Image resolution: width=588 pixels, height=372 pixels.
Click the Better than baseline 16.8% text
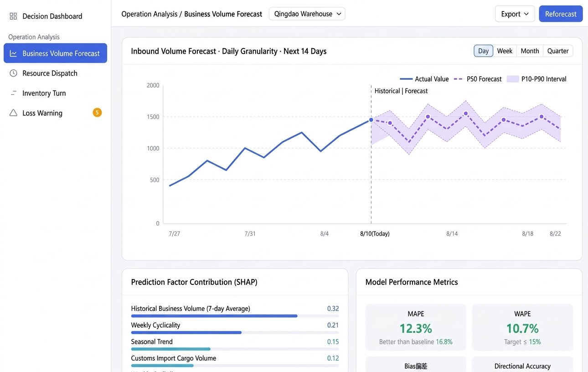click(416, 342)
